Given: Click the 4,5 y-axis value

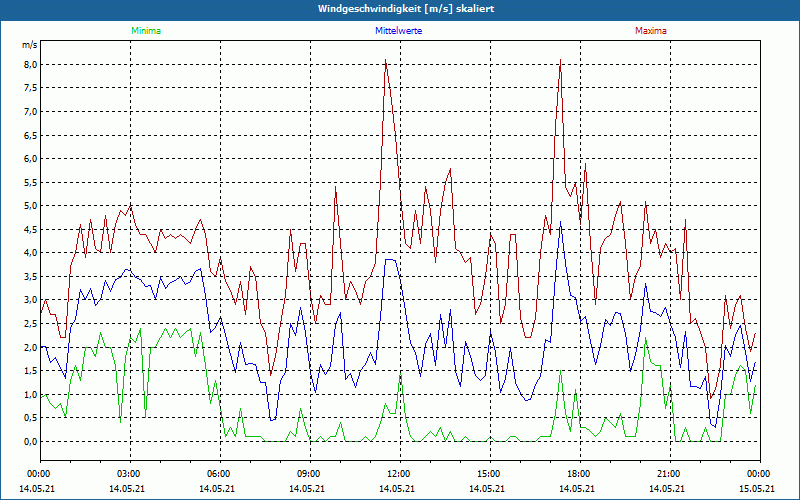Looking at the screenshot, I should [x=31, y=229].
